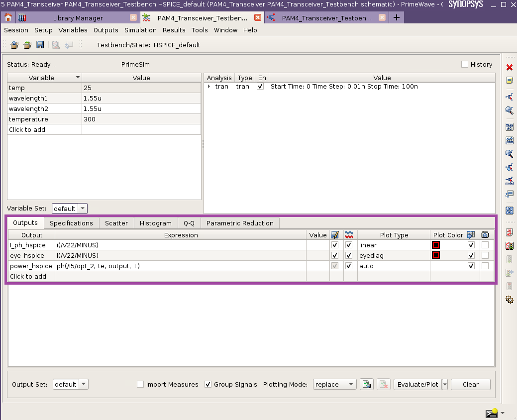517x420 pixels.
Task: Click the camera column header icon
Action: click(485, 235)
